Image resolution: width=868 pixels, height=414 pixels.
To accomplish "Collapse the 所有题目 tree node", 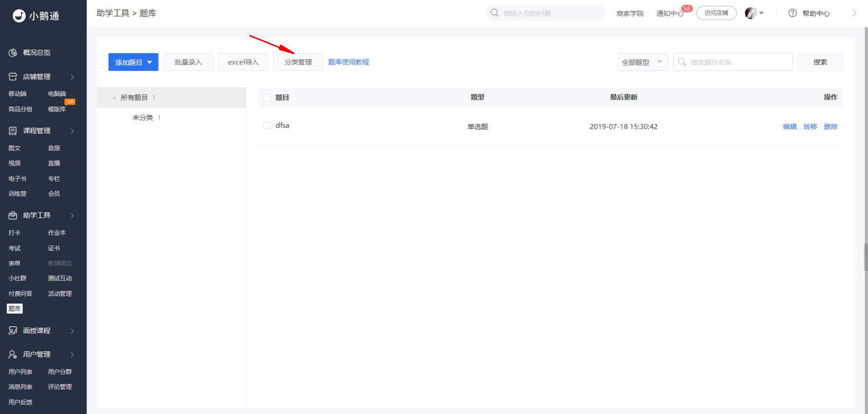I will [x=114, y=98].
